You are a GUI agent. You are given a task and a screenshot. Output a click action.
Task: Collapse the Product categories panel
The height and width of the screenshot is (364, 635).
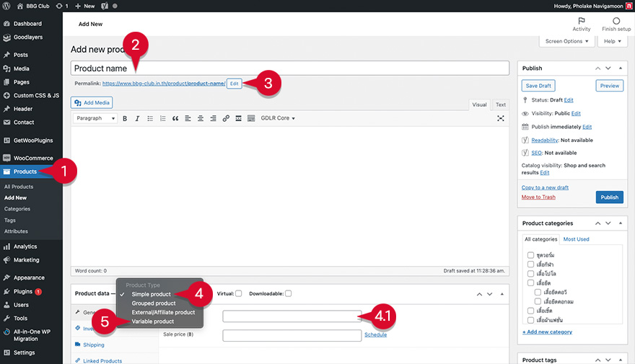coord(621,223)
